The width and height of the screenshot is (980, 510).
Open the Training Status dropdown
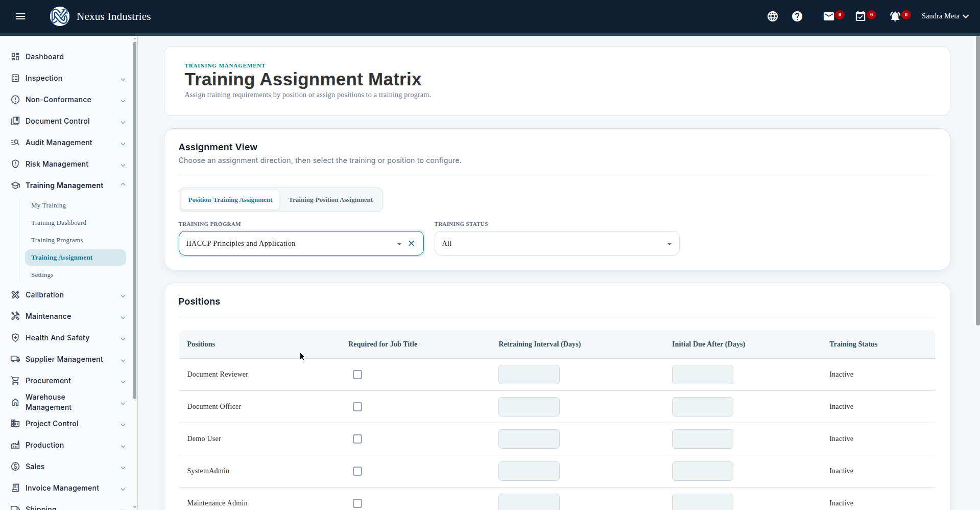pyautogui.click(x=557, y=243)
